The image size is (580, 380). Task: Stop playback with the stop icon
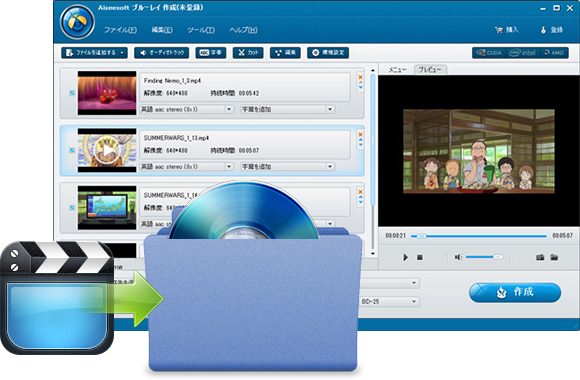(x=419, y=257)
